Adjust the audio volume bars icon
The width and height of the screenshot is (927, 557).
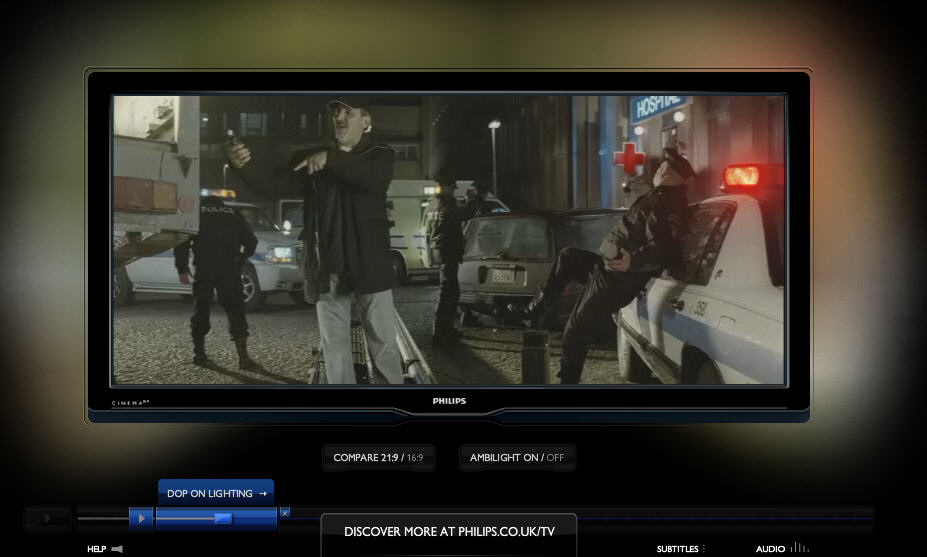click(799, 548)
